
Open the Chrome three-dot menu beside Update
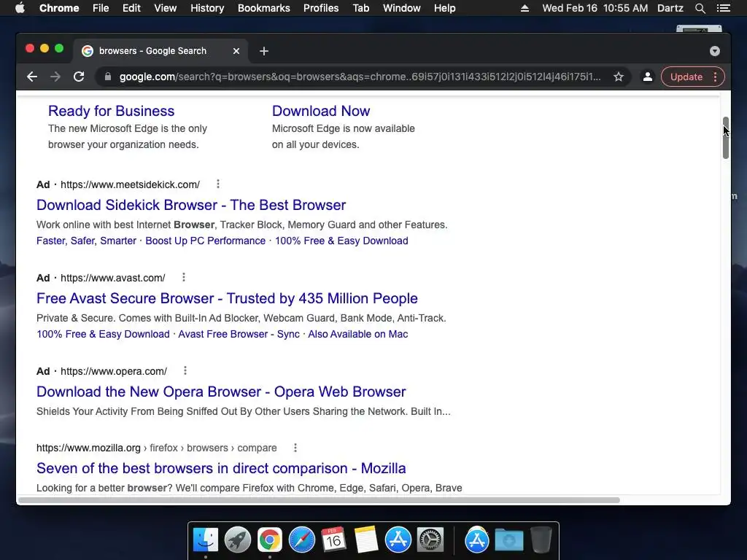tap(715, 77)
